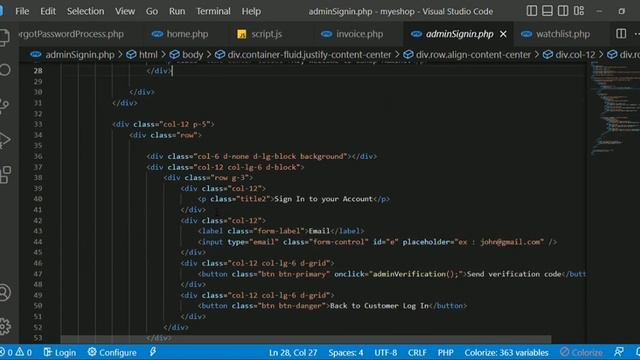Screen dimensions: 640x360
Task: Click text 'Back to Customer Log In'
Action: click(379, 306)
